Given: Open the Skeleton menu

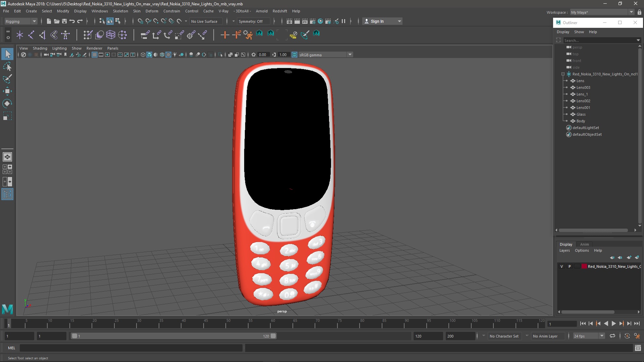Looking at the screenshot, I should click(120, 11).
